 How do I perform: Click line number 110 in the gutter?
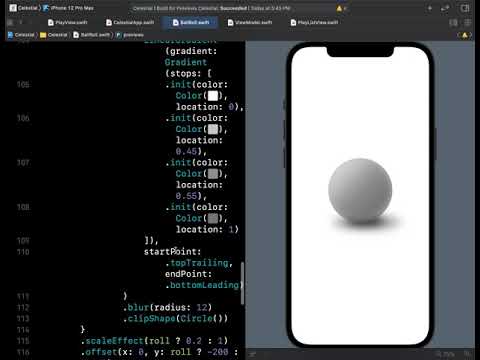click(23, 252)
